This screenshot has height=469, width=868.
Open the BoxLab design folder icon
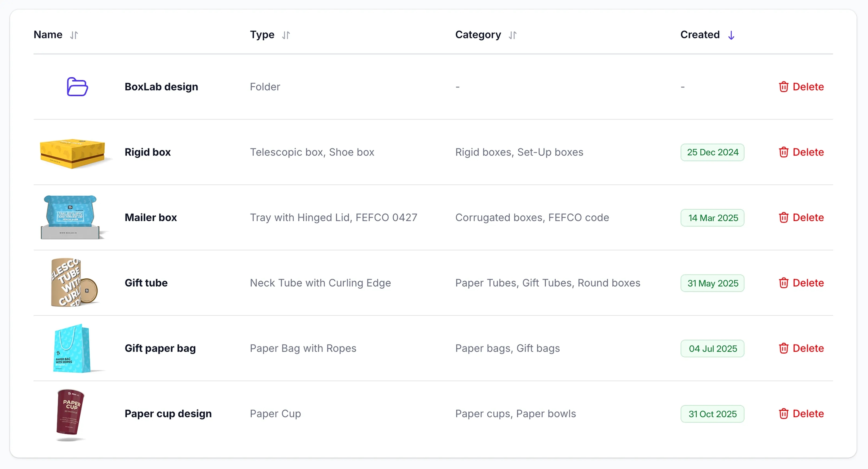pos(77,87)
